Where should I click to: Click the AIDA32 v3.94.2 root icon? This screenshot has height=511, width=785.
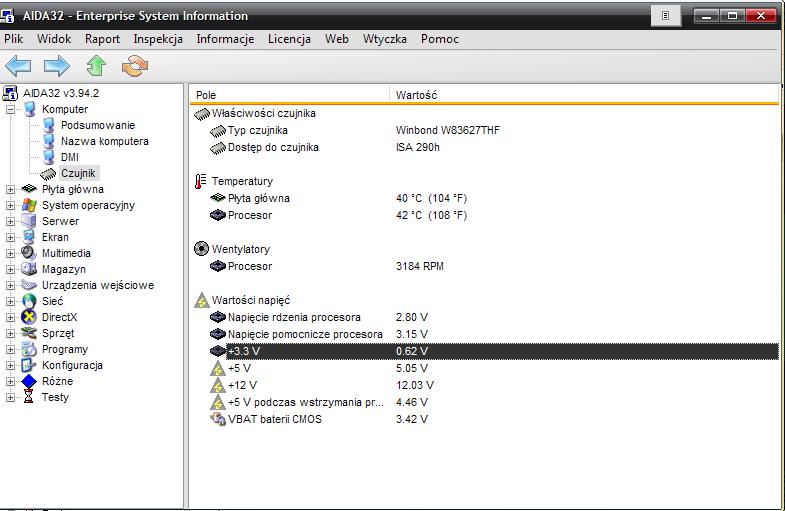pyautogui.click(x=10, y=93)
